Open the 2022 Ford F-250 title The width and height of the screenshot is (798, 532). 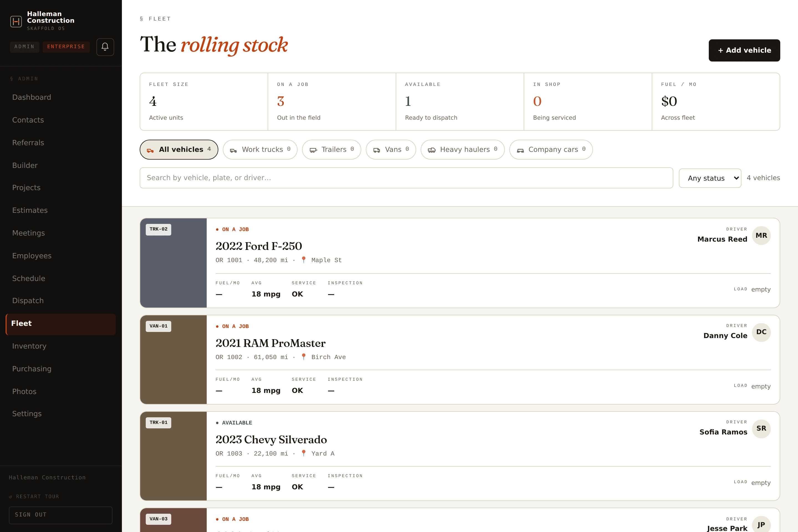point(259,246)
